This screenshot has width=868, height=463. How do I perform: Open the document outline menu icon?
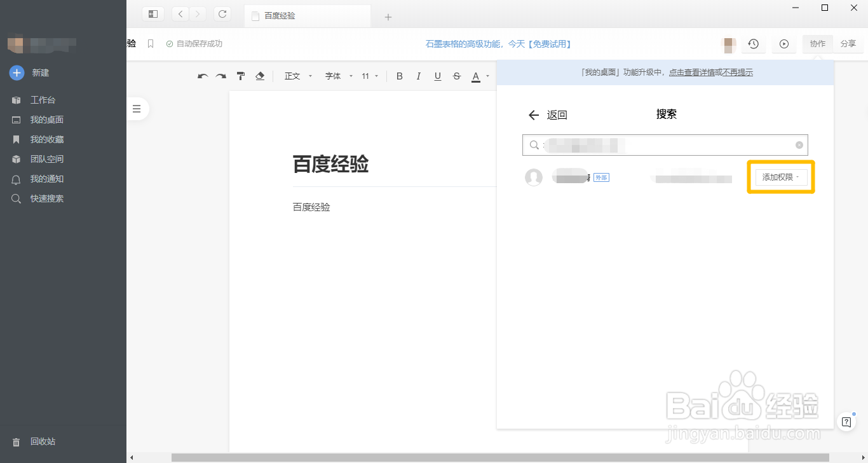pos(136,109)
